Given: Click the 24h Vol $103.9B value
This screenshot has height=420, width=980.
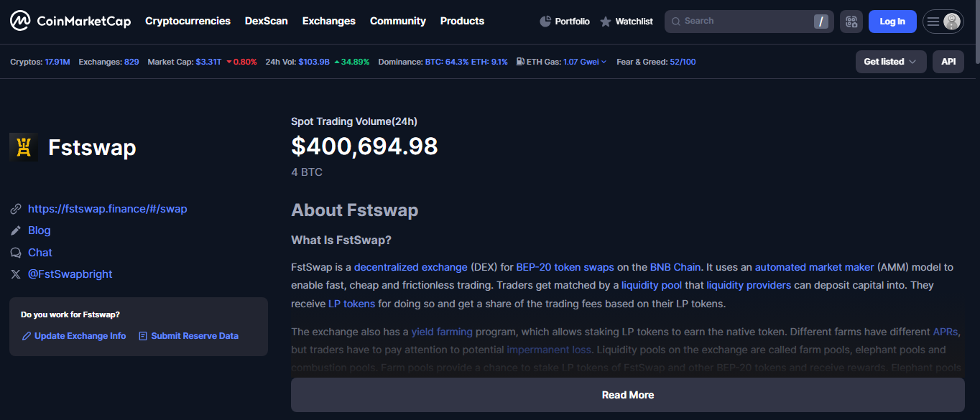Looking at the screenshot, I should [x=314, y=62].
